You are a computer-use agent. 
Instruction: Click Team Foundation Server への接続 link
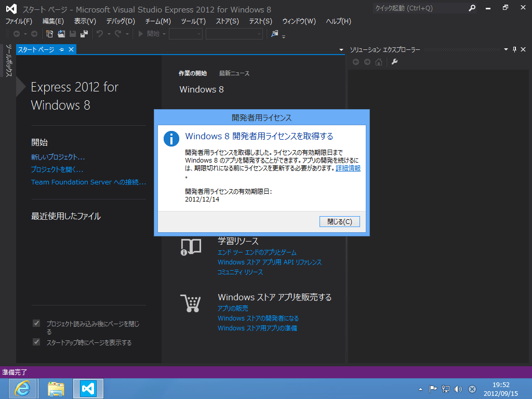[x=88, y=182]
